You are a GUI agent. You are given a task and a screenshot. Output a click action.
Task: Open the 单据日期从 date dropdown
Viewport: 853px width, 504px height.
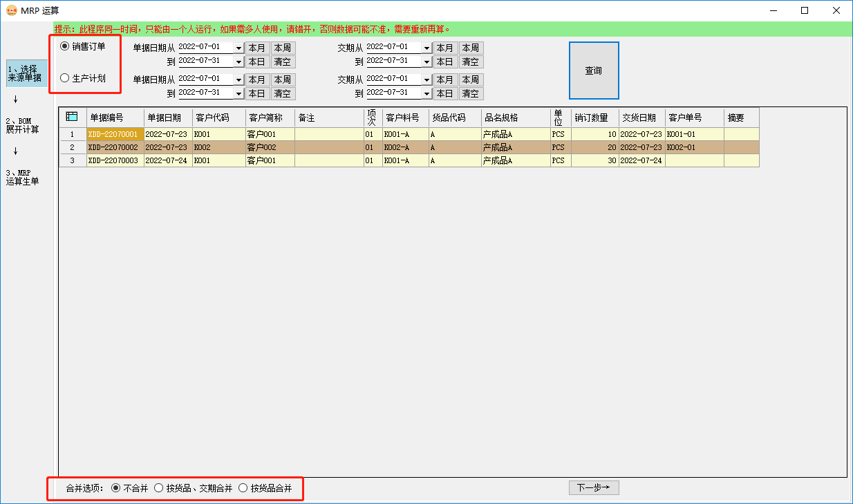[x=239, y=48]
